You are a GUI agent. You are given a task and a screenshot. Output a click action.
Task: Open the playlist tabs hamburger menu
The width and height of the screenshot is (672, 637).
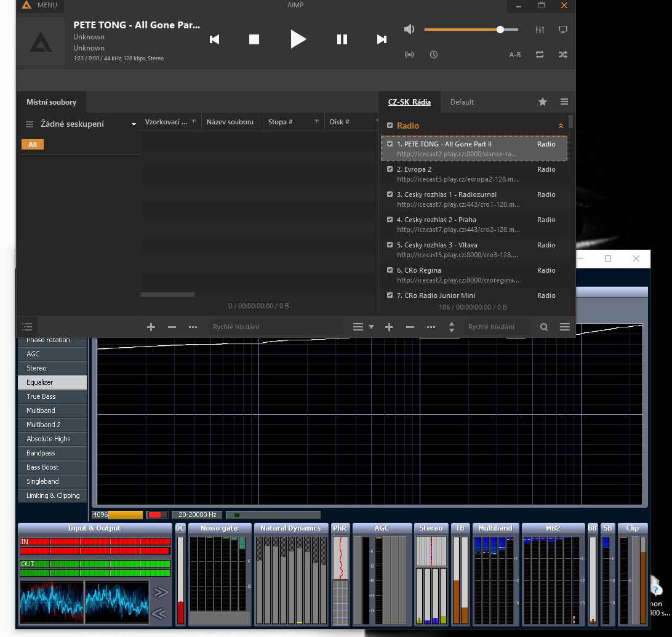pos(564,102)
